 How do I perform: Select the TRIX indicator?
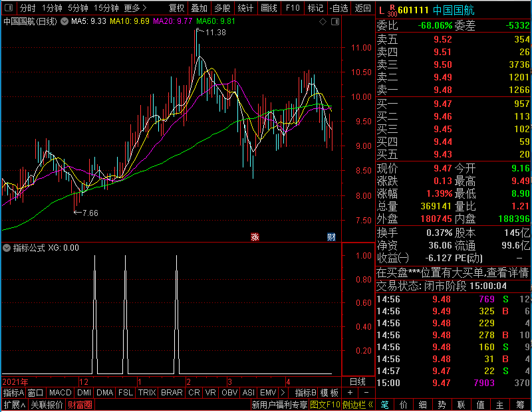point(147,393)
